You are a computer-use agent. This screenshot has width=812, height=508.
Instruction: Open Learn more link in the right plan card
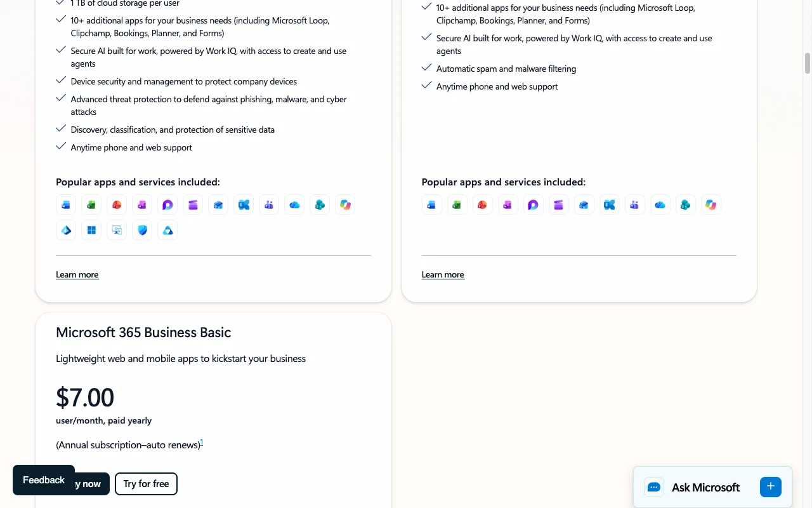pos(443,274)
